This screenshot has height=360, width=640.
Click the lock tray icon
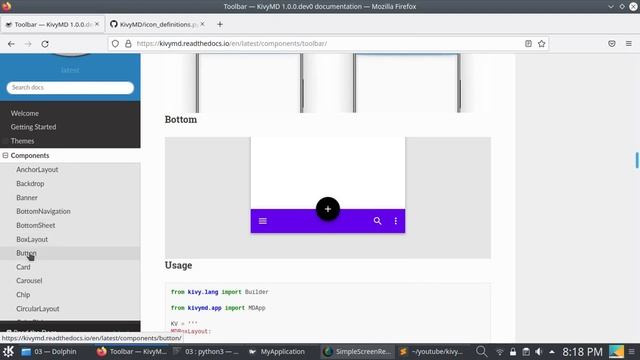513,352
